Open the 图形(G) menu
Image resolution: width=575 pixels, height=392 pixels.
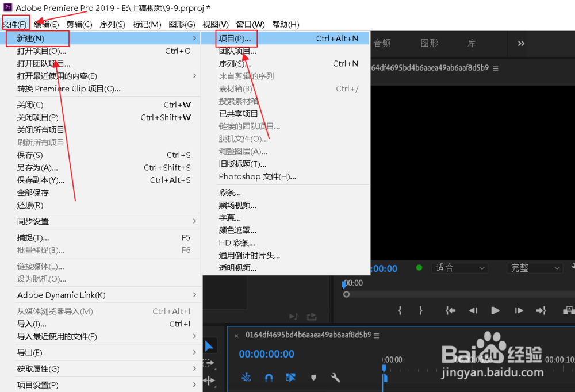182,24
